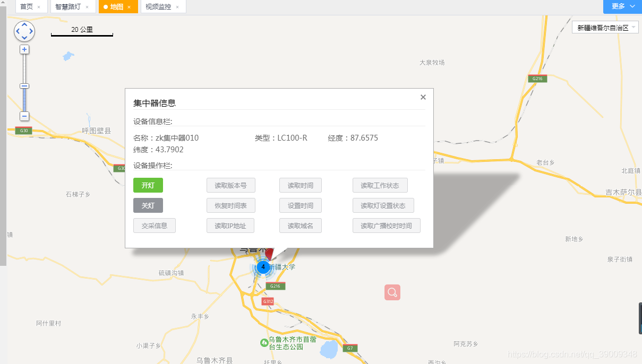Click the 类型：LC100-R text

click(x=281, y=138)
